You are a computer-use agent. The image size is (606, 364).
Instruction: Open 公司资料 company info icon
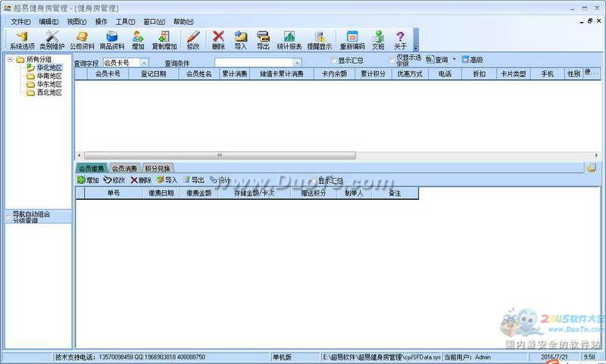tap(82, 40)
